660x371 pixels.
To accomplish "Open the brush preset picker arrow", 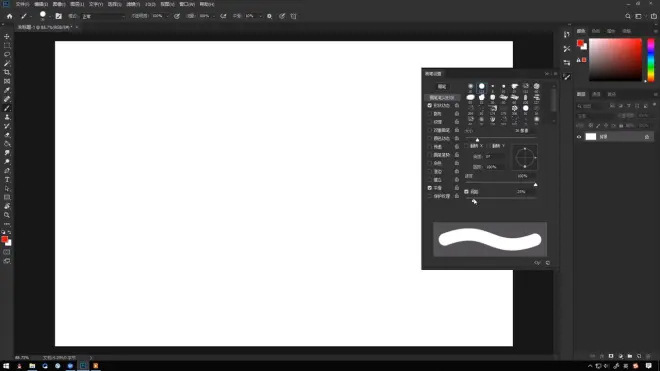I will click(x=50, y=16).
